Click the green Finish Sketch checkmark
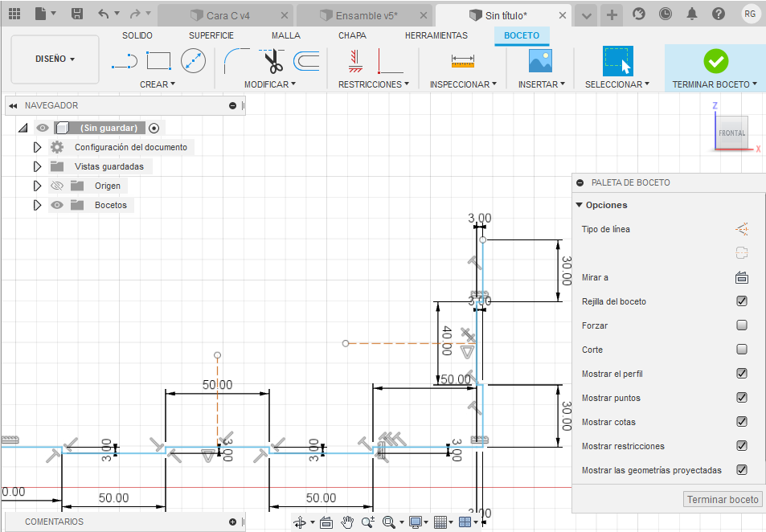The width and height of the screenshot is (766, 532). click(x=716, y=61)
